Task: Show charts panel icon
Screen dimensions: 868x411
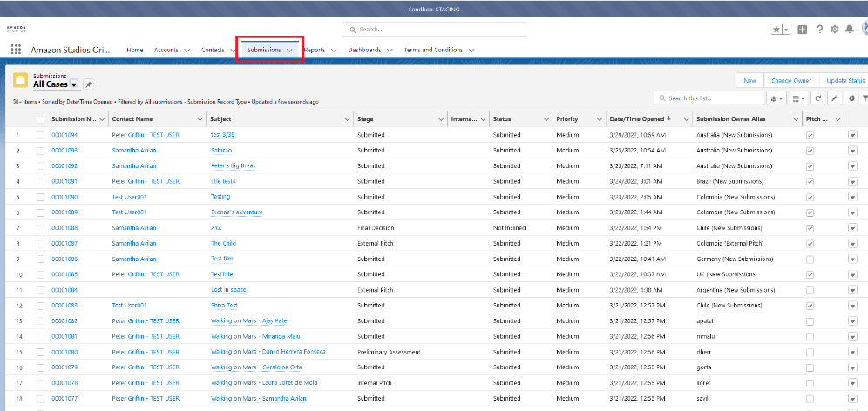Action: point(851,98)
